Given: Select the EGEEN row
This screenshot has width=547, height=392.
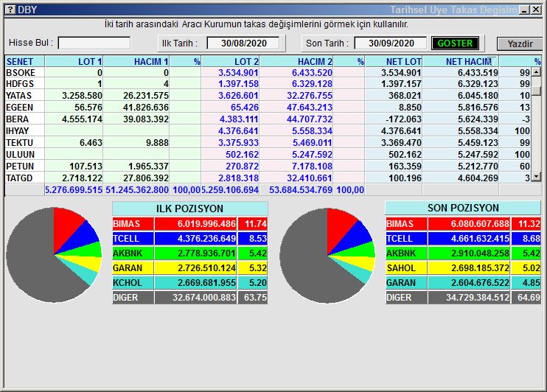Looking at the screenshot, I should coord(268,108).
